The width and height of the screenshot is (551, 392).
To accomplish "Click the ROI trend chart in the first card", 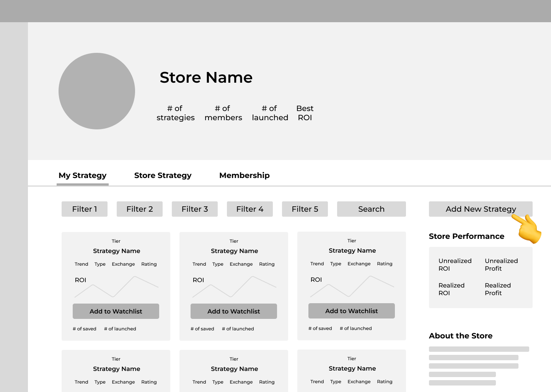I will 117,287.
